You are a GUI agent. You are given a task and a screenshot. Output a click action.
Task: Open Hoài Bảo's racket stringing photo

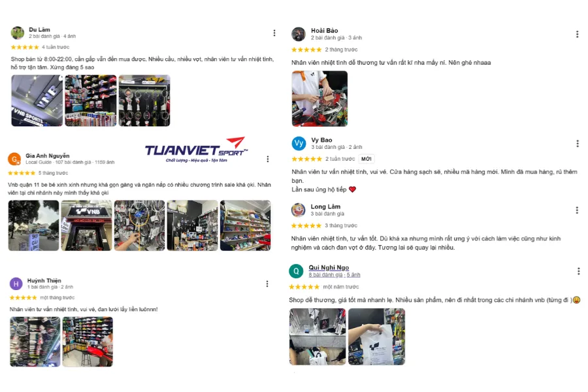[x=319, y=99]
